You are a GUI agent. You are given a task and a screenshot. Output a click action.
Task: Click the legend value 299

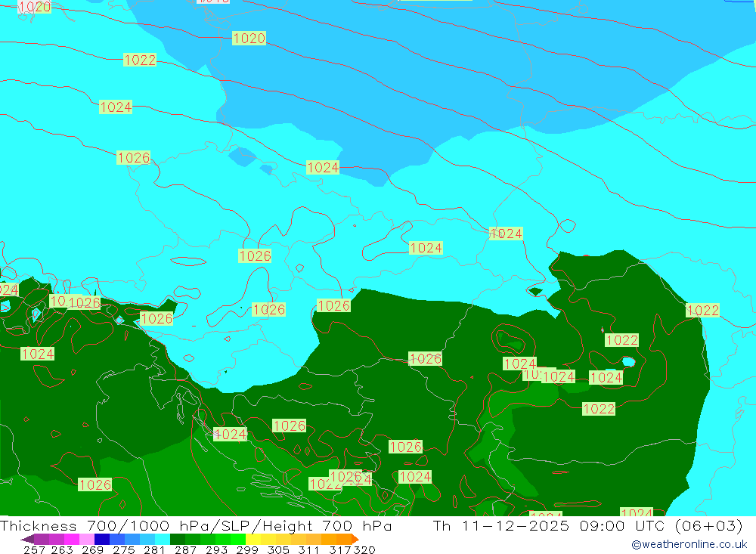coord(247,550)
